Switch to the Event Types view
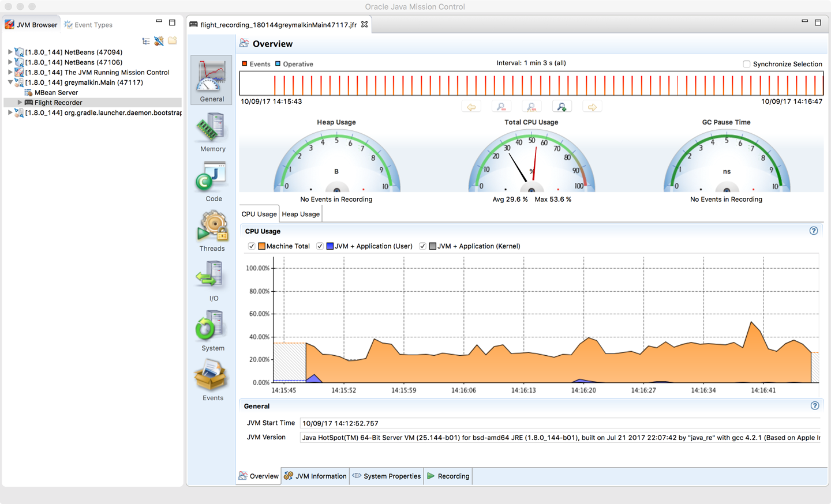The image size is (831, 504). [88, 25]
